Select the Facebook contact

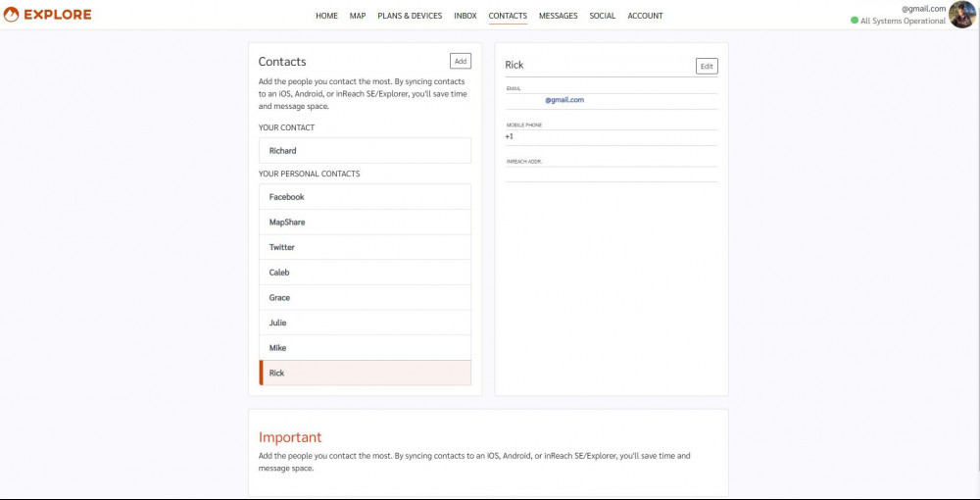365,197
